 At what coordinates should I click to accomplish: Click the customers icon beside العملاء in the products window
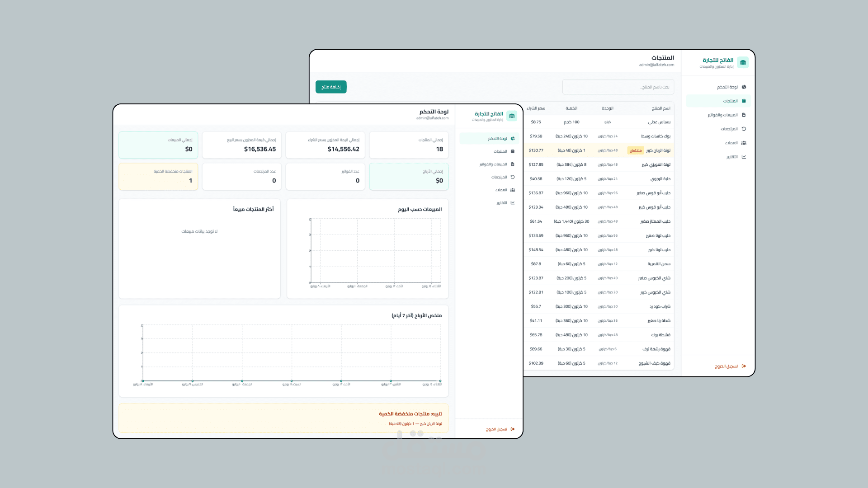744,143
